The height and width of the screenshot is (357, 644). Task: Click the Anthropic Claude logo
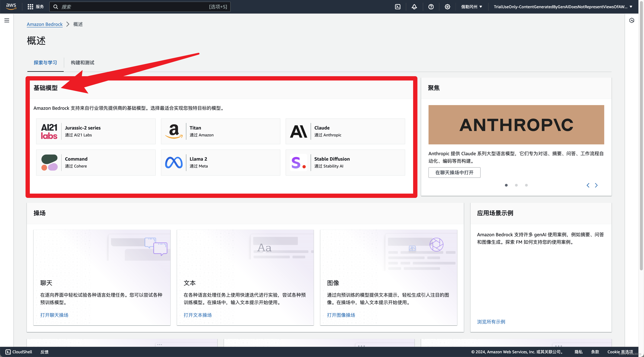pyautogui.click(x=299, y=131)
